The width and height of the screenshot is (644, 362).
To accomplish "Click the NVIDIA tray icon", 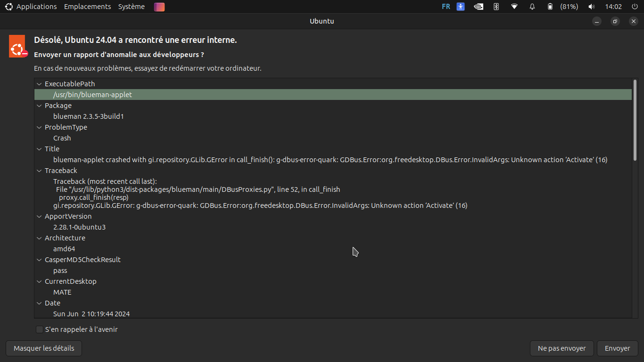I will tap(479, 7).
